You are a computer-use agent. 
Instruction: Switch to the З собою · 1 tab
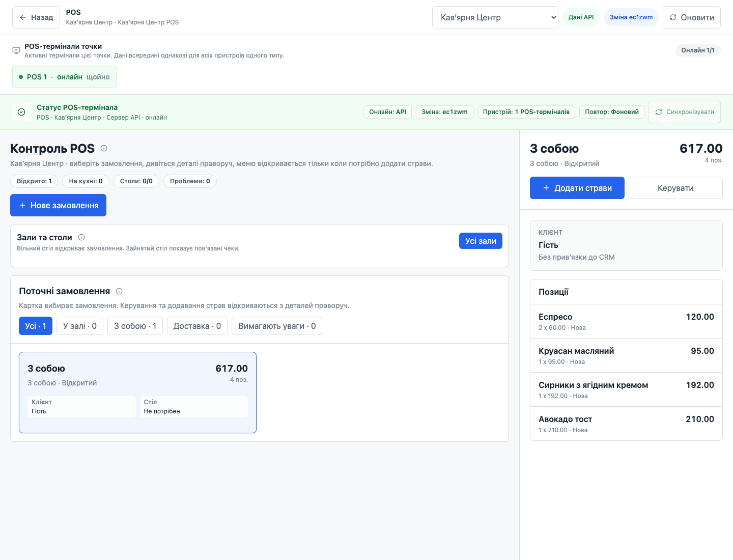135,326
